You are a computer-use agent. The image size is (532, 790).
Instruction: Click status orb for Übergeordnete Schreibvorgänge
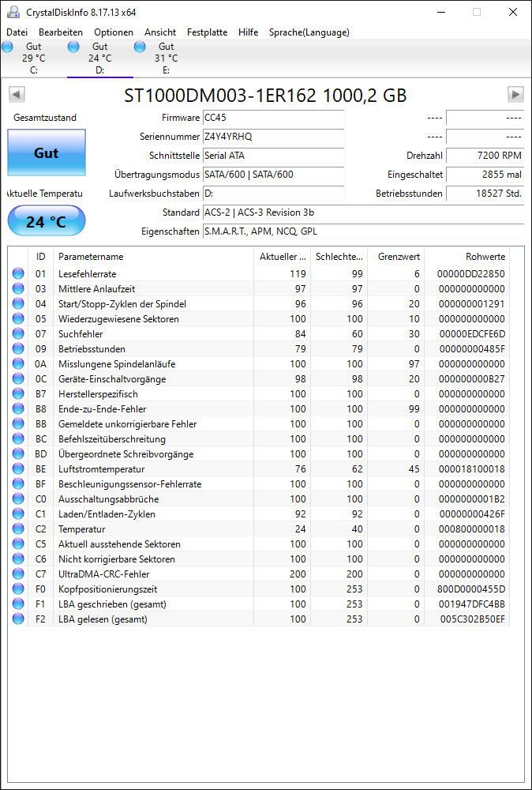click(x=18, y=454)
